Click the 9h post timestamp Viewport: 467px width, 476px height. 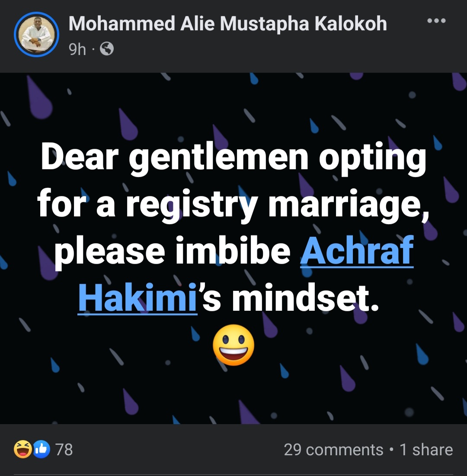77,50
